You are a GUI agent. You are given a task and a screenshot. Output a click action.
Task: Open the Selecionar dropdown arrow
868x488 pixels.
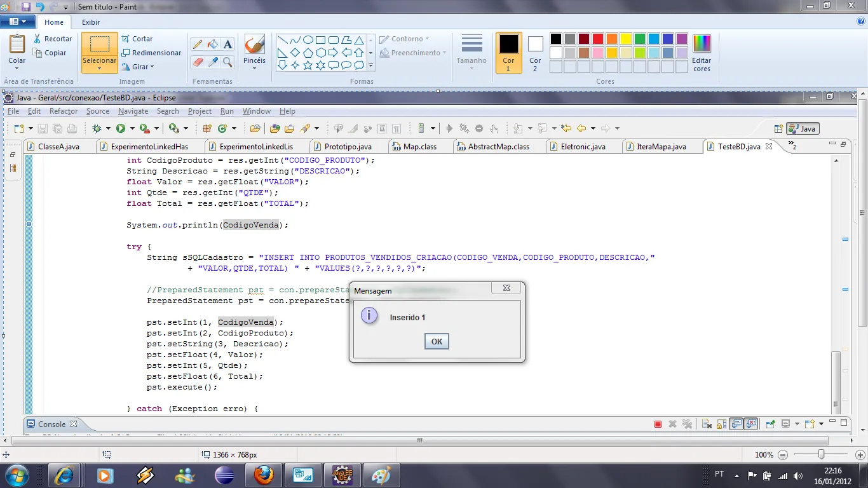(99, 68)
